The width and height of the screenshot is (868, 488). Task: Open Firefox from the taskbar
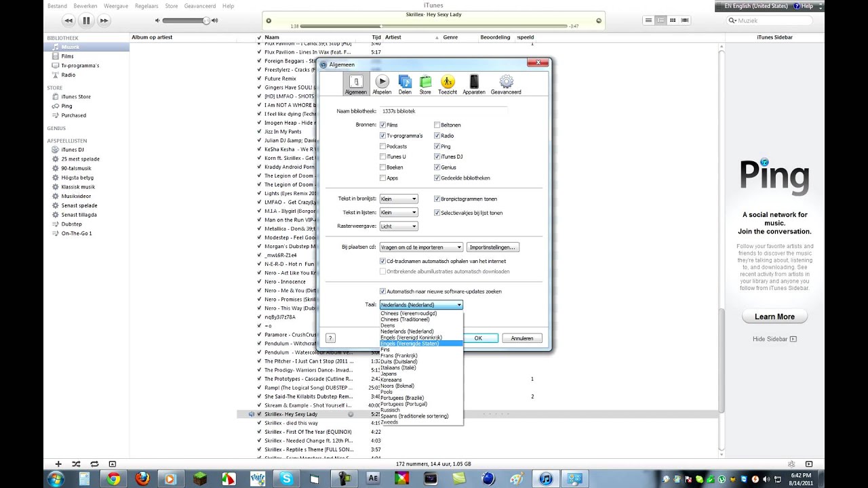point(142,479)
